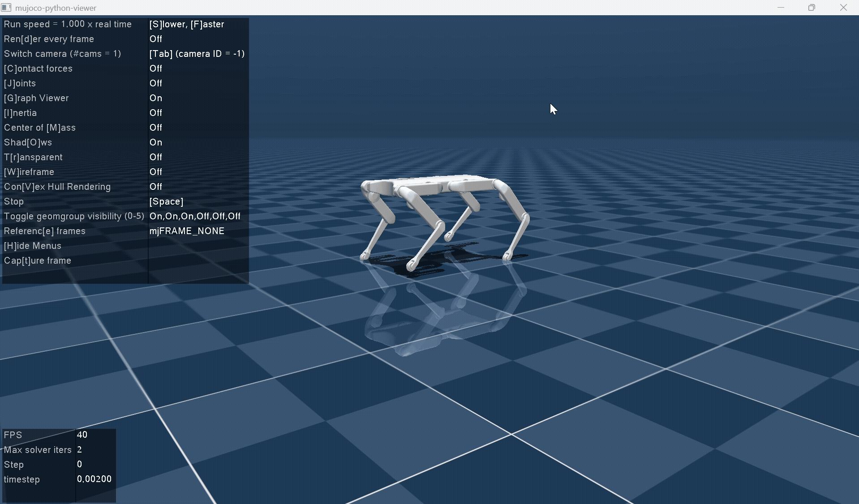This screenshot has height=504, width=859.
Task: Click the 'timestep' label
Action: (x=22, y=479)
